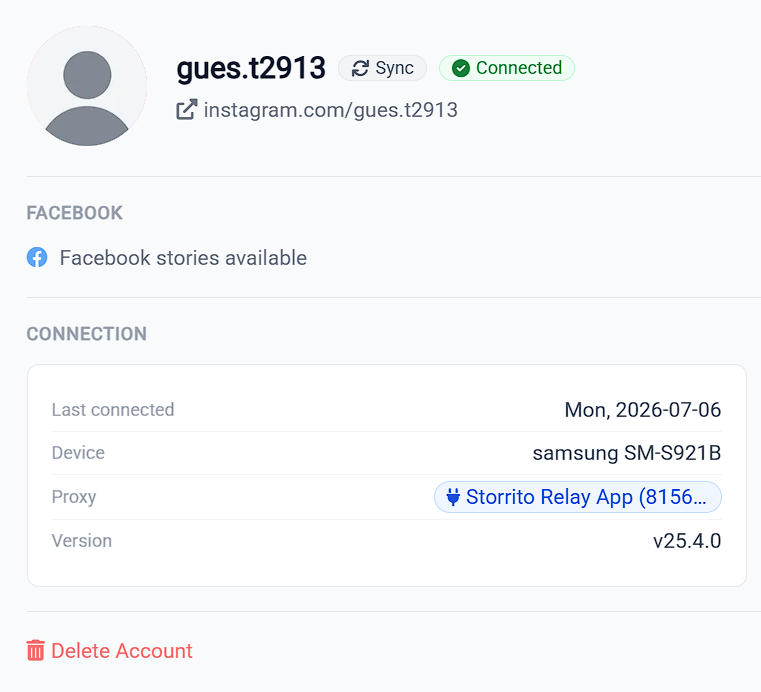Open the instagram.com/gues.t2913 link
This screenshot has height=692, width=761.
(x=331, y=110)
